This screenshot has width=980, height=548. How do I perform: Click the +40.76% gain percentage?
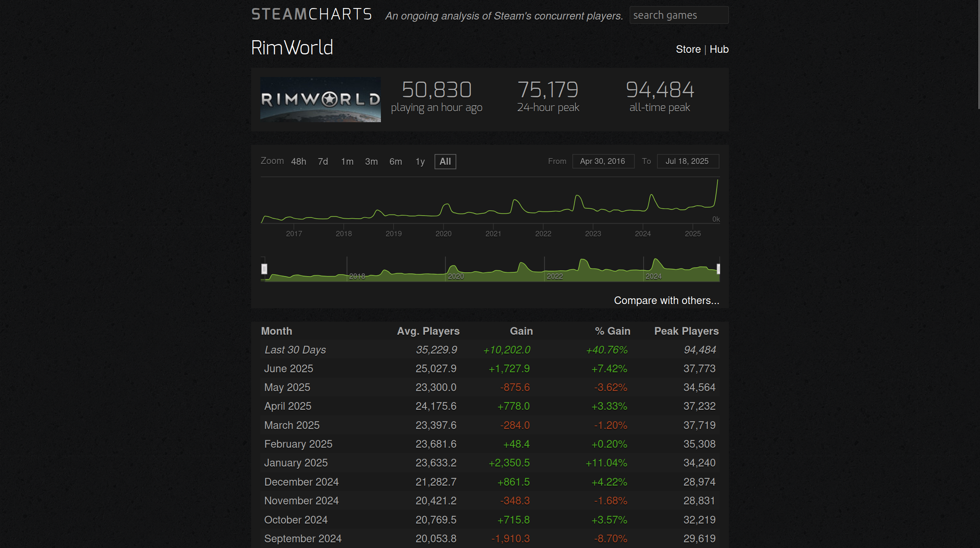607,350
